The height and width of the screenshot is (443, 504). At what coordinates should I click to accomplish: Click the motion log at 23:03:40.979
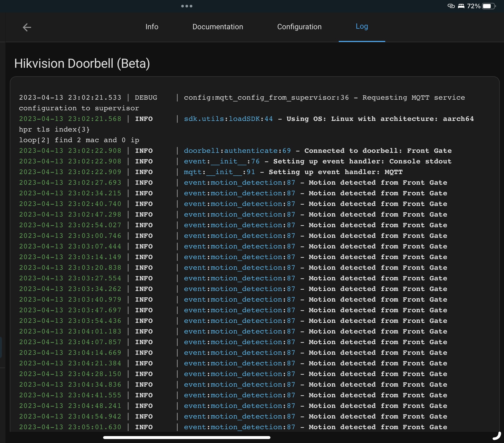pyautogui.click(x=233, y=299)
